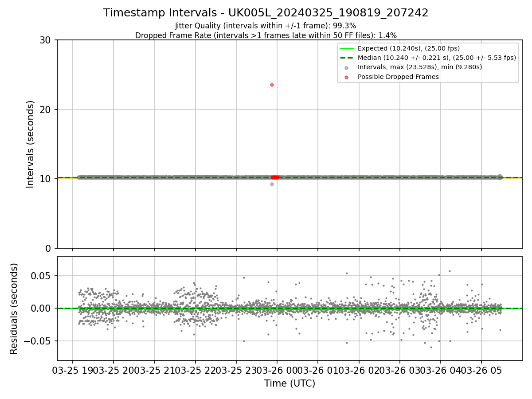Click the x-axis tick label '03-25 19'

coord(73,371)
